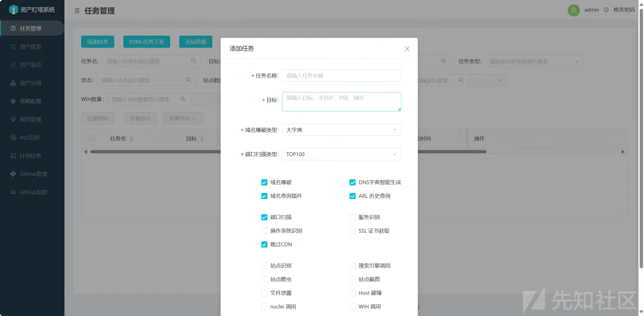Click the table scrollbar's left arrow

[86, 151]
